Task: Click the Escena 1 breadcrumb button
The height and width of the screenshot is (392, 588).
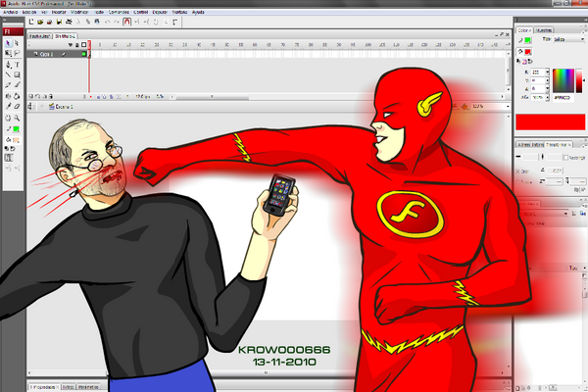Action: [x=61, y=107]
